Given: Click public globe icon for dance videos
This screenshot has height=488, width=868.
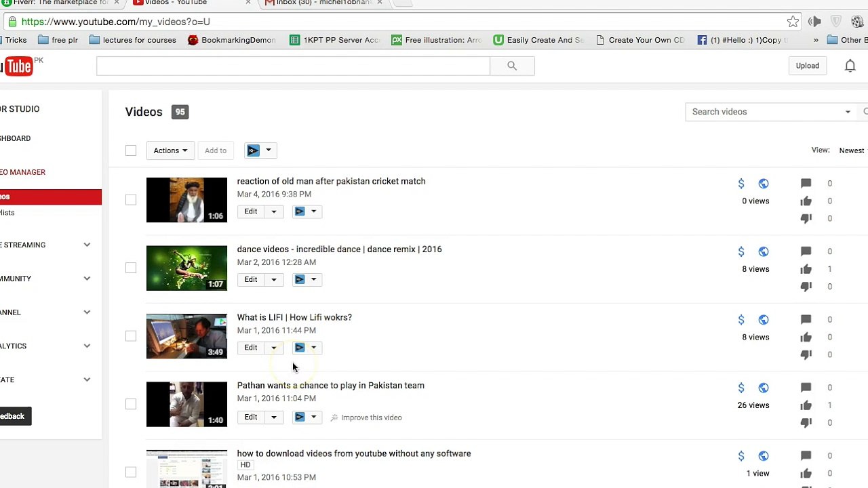Looking at the screenshot, I should (764, 251).
